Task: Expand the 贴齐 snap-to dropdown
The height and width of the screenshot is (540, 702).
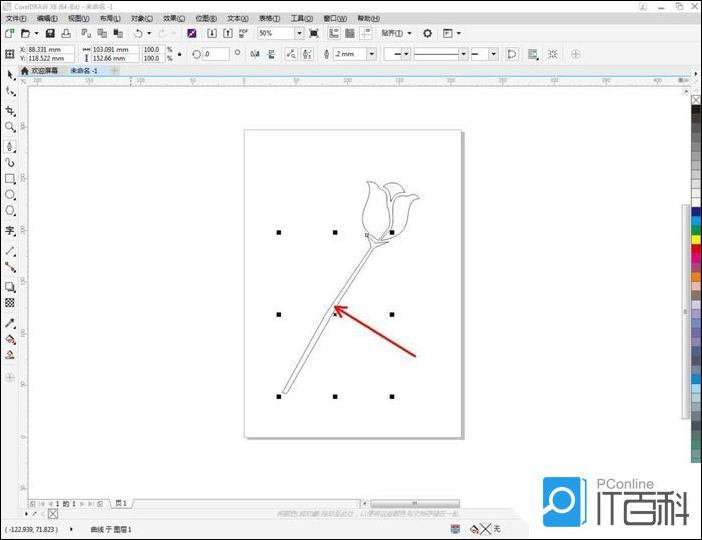Action: click(x=409, y=33)
